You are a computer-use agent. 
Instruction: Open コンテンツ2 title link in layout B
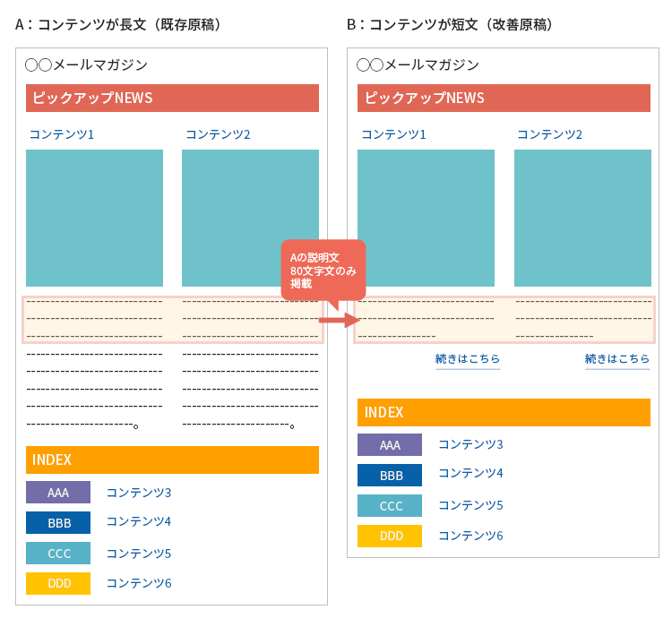tap(549, 134)
